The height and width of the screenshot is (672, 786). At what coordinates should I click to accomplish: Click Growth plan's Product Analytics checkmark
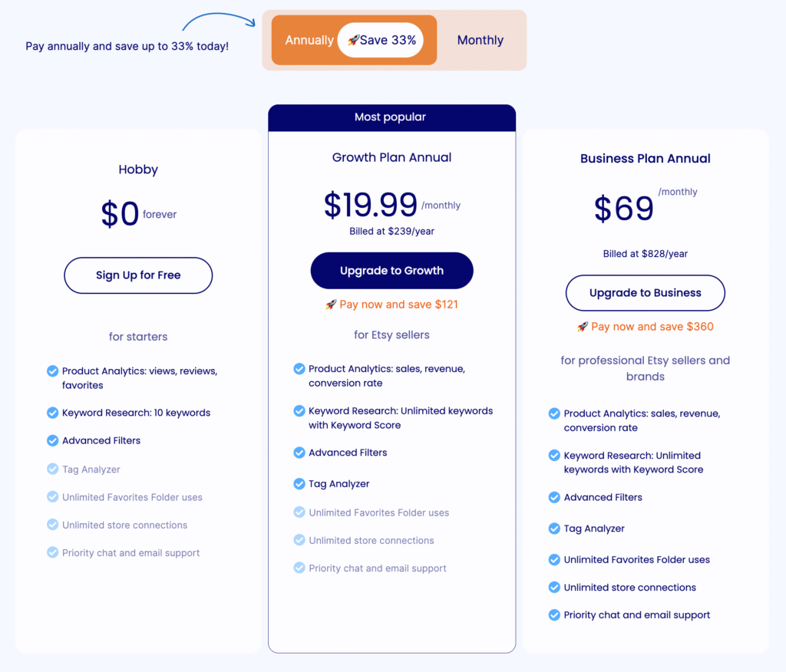(299, 369)
